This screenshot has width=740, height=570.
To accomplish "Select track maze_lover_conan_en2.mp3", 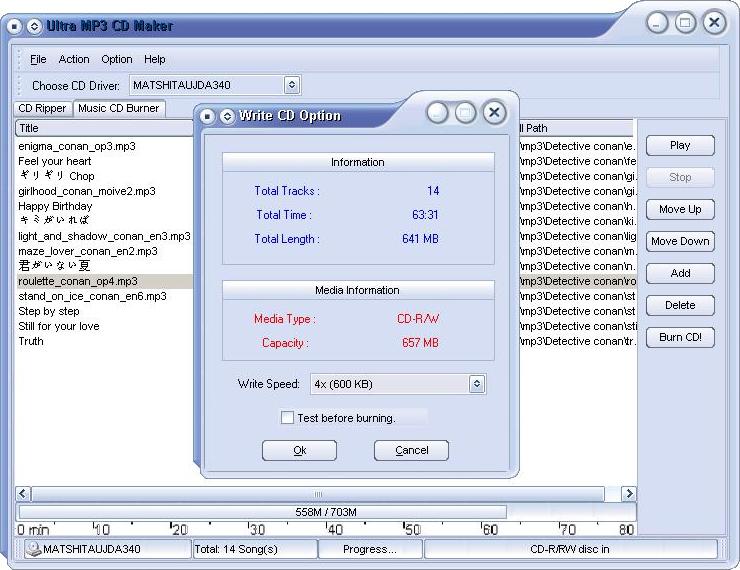I will pyautogui.click(x=88, y=251).
